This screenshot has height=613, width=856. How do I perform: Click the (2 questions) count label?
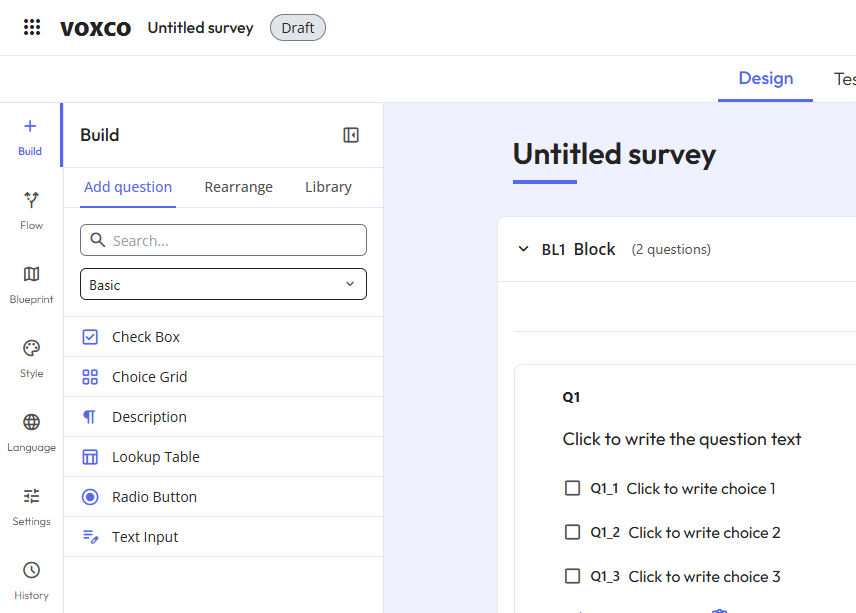pos(671,249)
